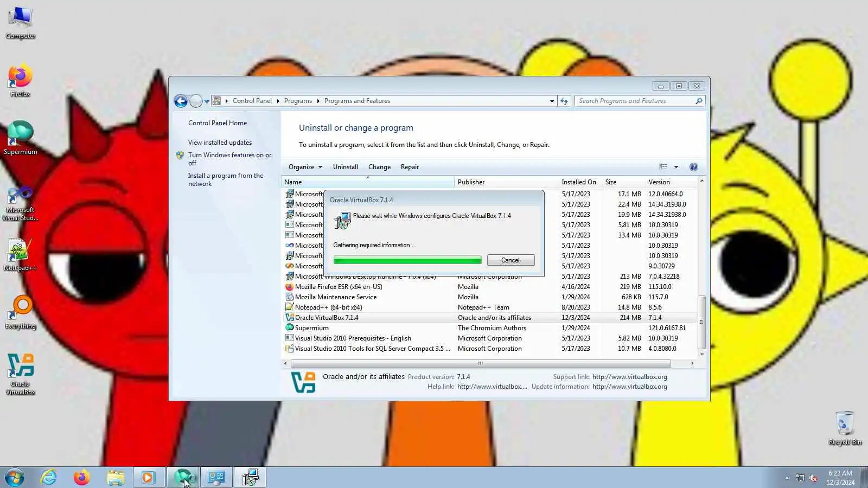Click the VirtualBox configuration progress bar
868x488 pixels.
(407, 260)
